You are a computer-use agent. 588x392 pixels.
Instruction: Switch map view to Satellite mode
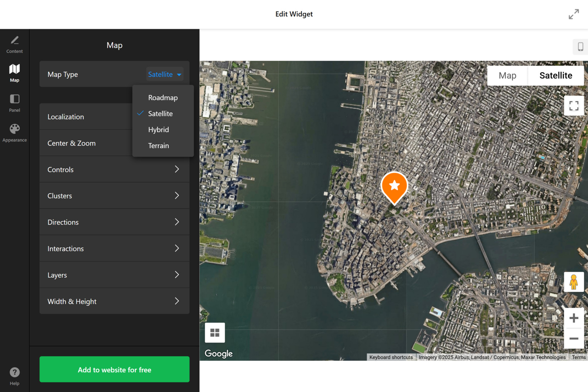point(555,75)
